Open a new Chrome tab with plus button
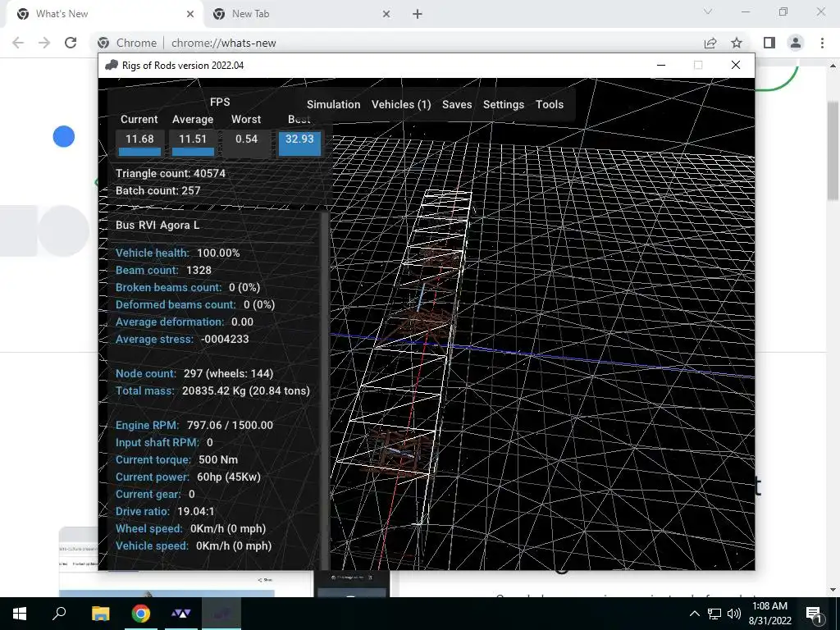Image resolution: width=840 pixels, height=630 pixels. [418, 14]
